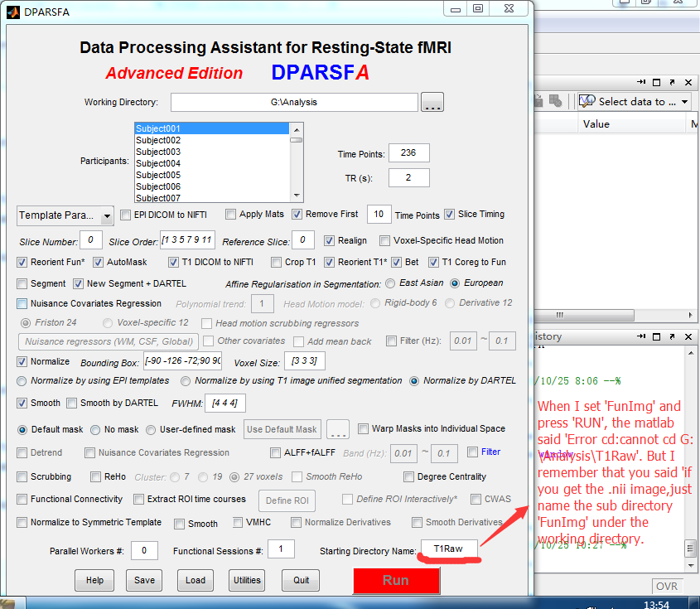This screenshot has width=700, height=609.
Task: Enable the ReHo checkbox
Action: 95,476
